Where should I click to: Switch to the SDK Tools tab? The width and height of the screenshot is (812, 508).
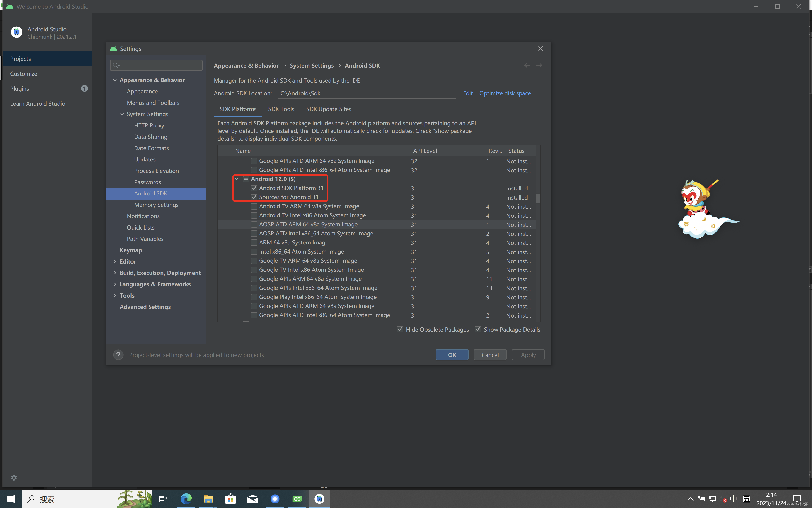281,109
